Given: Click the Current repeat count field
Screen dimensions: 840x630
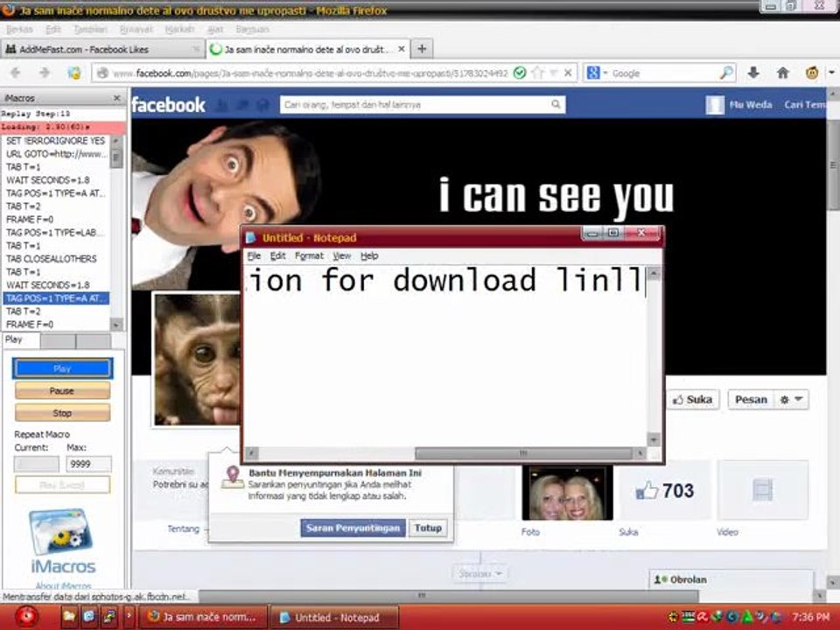Looking at the screenshot, I should tap(37, 464).
